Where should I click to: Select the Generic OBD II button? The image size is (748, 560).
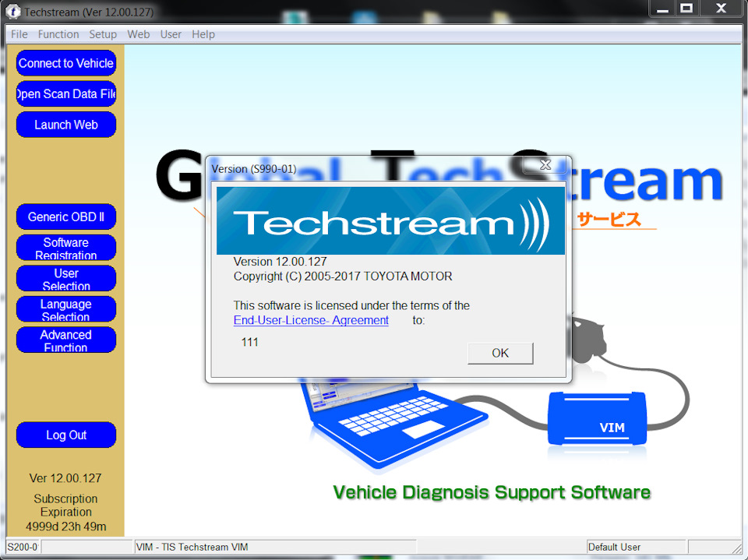[x=65, y=217]
